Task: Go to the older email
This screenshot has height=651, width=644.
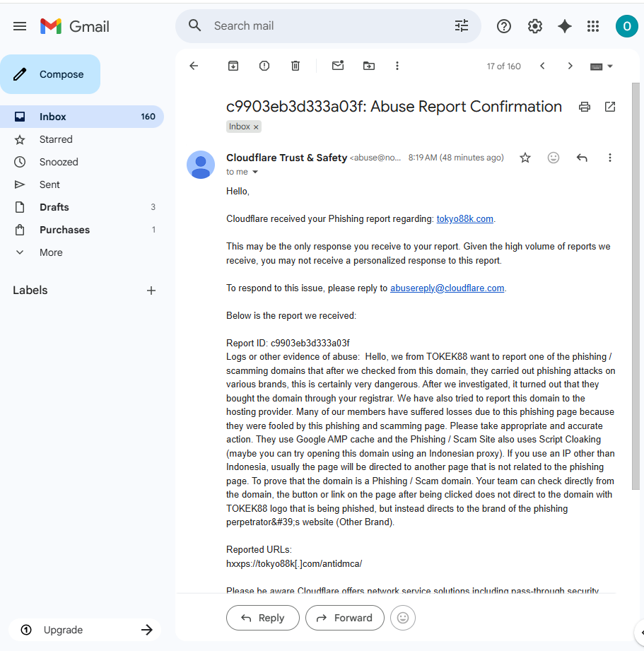Action: click(x=570, y=66)
